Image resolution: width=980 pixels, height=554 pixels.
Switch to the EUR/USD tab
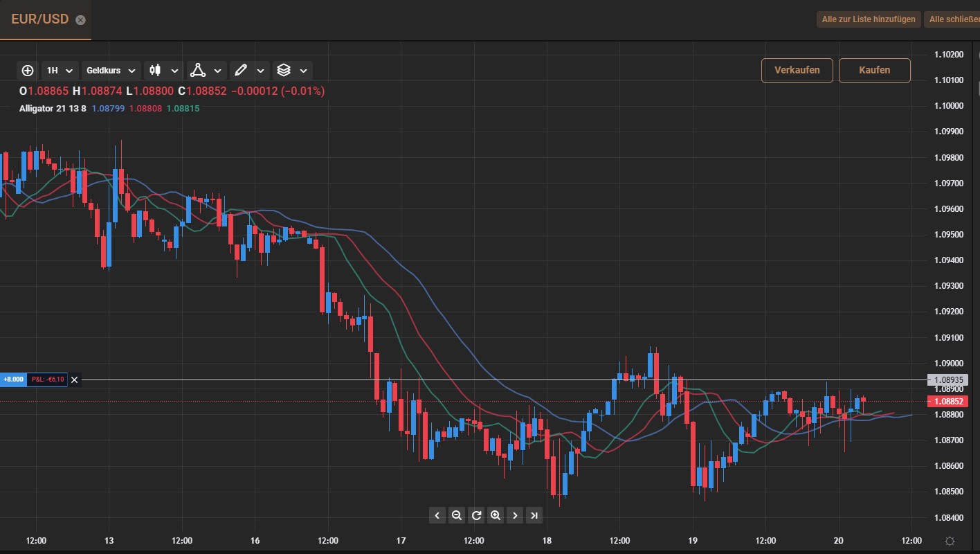coord(40,19)
